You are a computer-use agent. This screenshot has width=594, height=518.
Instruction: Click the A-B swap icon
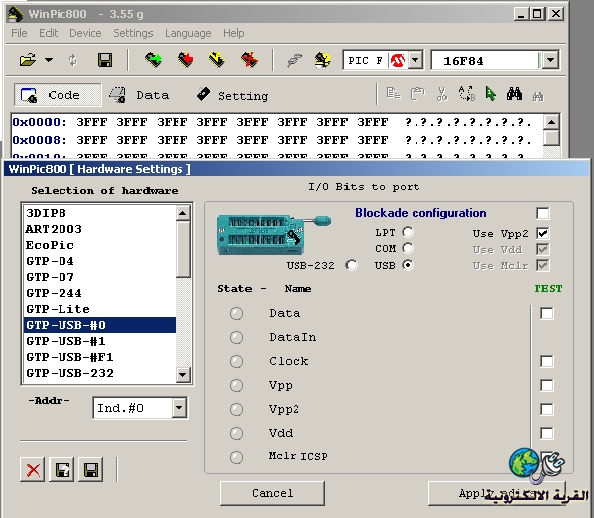pyautogui.click(x=466, y=94)
